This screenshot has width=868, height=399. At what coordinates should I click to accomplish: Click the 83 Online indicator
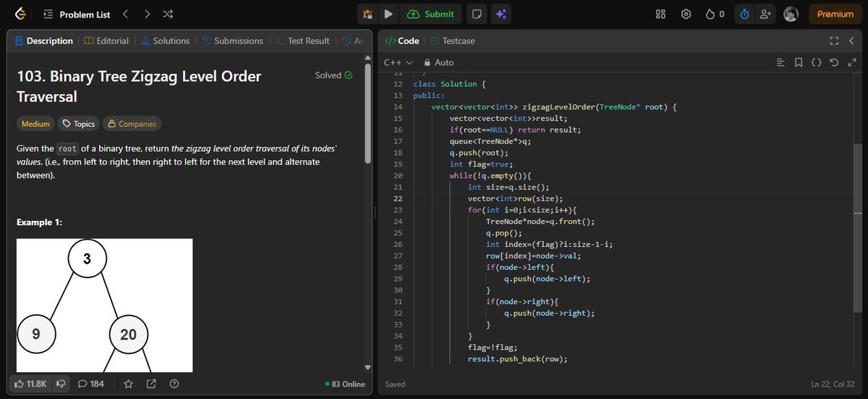[x=345, y=384]
